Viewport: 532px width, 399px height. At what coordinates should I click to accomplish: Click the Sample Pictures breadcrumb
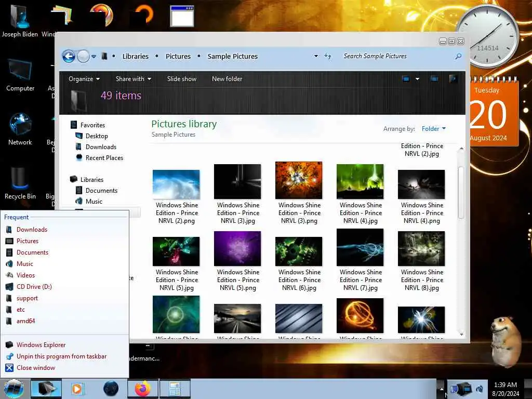coord(233,56)
